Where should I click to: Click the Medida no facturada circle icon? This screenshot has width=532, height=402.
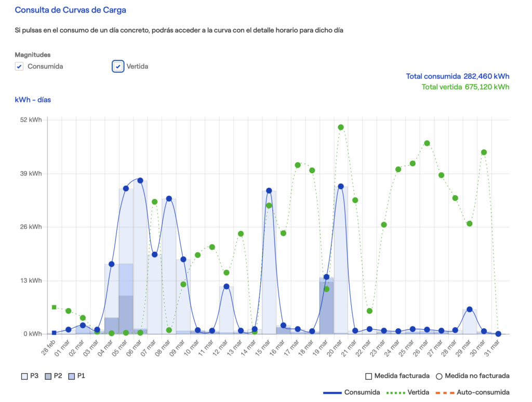[x=439, y=375]
